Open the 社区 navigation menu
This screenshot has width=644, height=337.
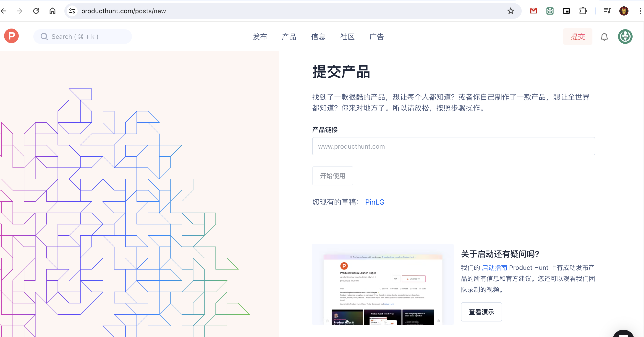348,37
